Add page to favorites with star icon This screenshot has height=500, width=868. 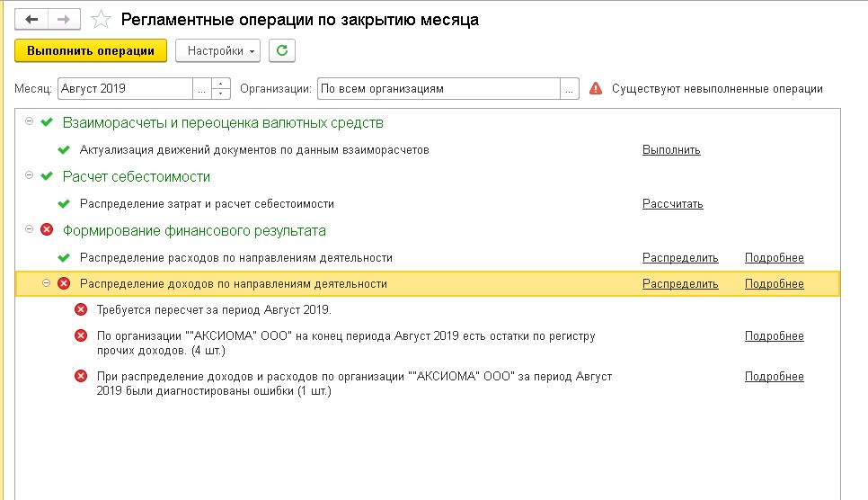pyautogui.click(x=102, y=20)
